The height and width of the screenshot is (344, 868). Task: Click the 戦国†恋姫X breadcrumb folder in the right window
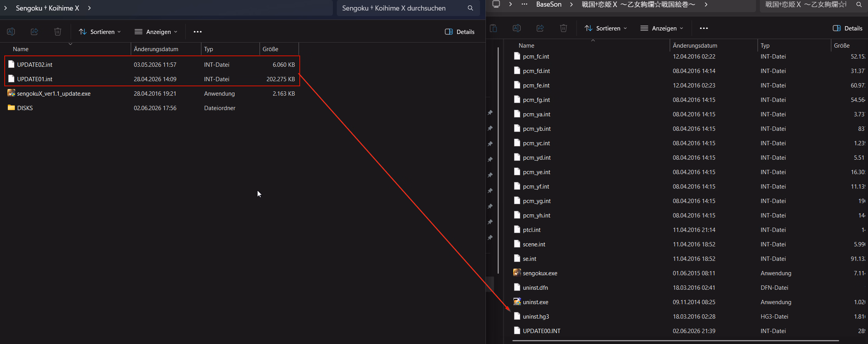coord(639,4)
